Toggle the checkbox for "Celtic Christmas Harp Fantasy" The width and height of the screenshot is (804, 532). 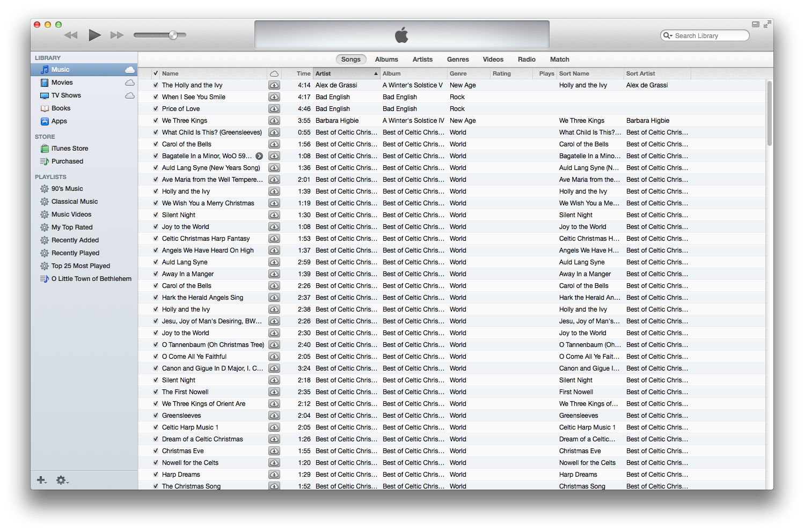pos(156,239)
